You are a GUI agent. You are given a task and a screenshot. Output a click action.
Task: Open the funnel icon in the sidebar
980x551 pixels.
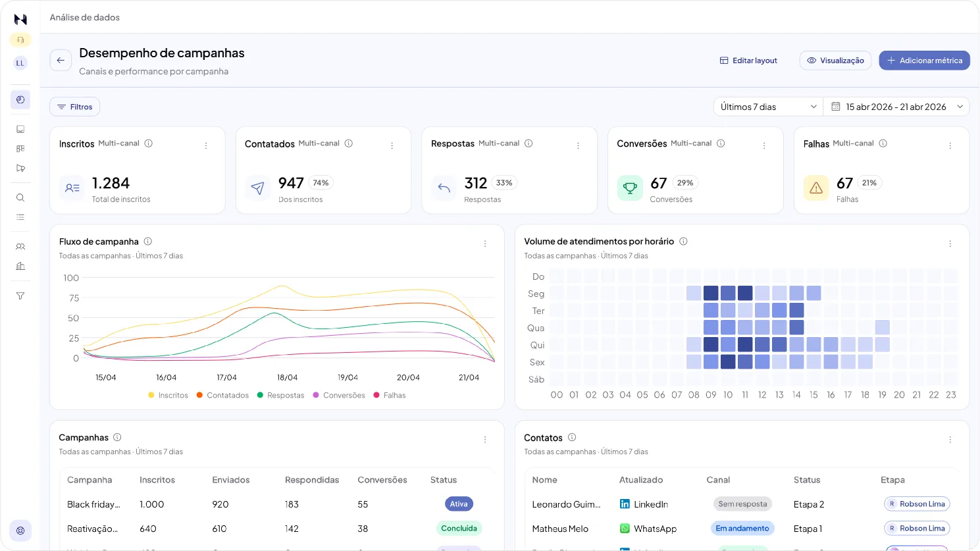20,296
